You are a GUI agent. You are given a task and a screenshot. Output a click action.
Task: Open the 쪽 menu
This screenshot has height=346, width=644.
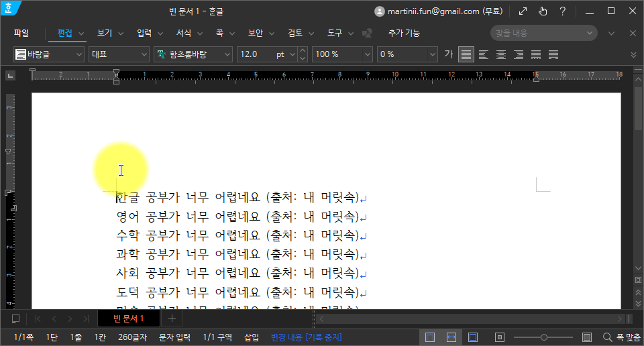tap(220, 33)
